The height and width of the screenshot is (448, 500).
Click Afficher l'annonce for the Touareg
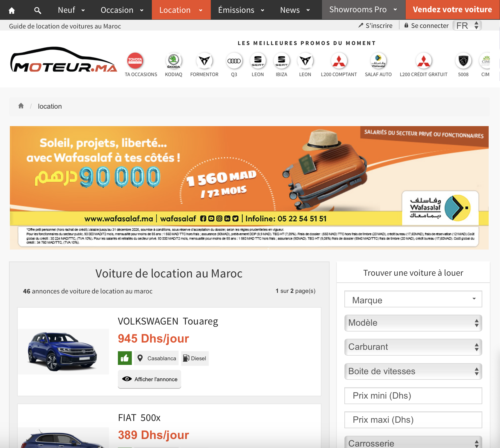(x=150, y=379)
